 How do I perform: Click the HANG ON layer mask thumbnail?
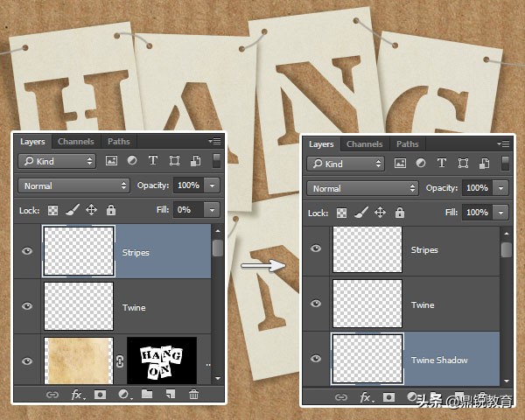pos(162,357)
